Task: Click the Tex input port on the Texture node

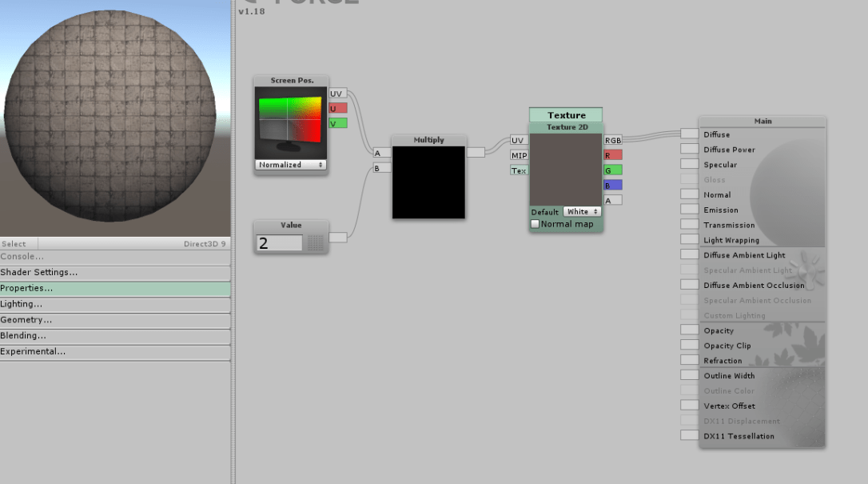Action: tap(518, 170)
